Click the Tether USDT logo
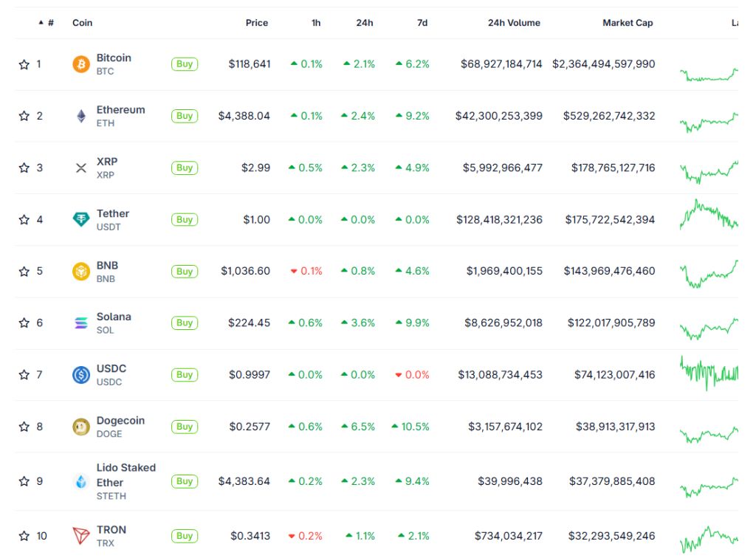 tap(81, 218)
